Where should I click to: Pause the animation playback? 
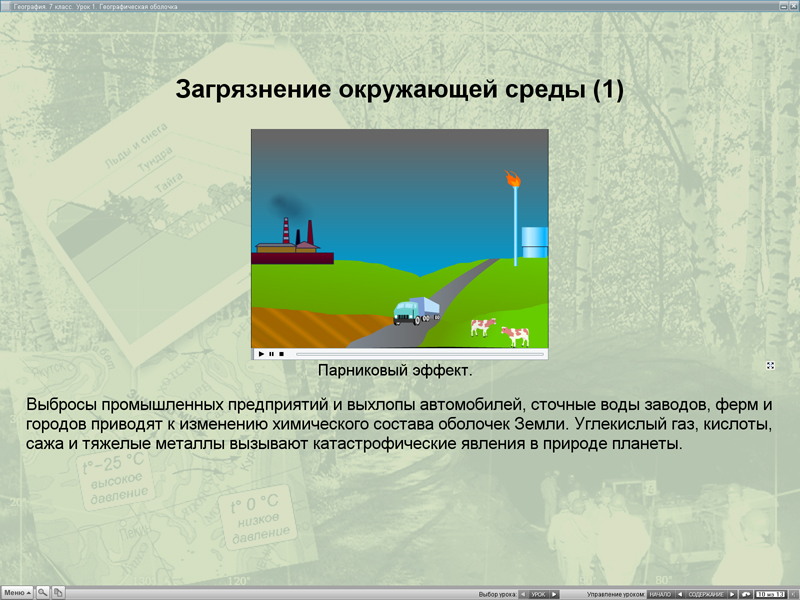[273, 352]
